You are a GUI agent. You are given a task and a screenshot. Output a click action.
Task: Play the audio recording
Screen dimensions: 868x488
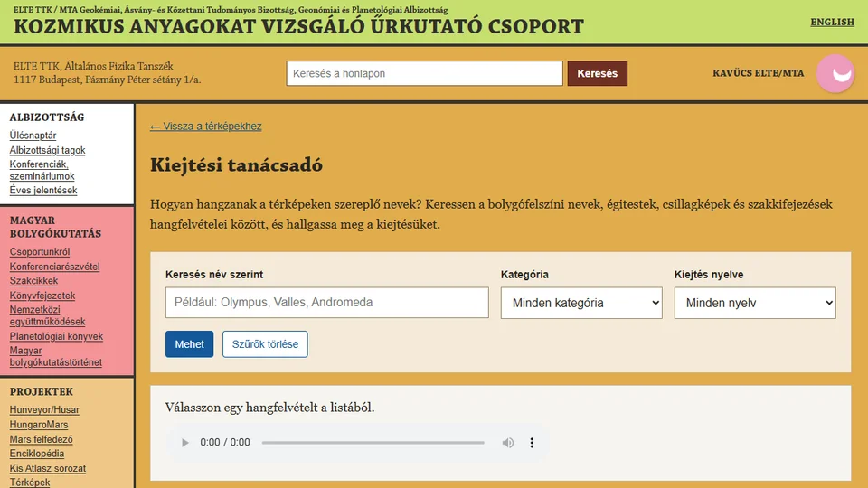pyautogui.click(x=184, y=443)
